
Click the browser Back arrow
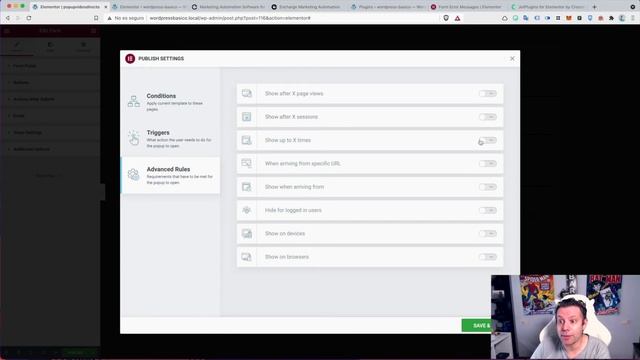pyautogui.click(x=7, y=18)
